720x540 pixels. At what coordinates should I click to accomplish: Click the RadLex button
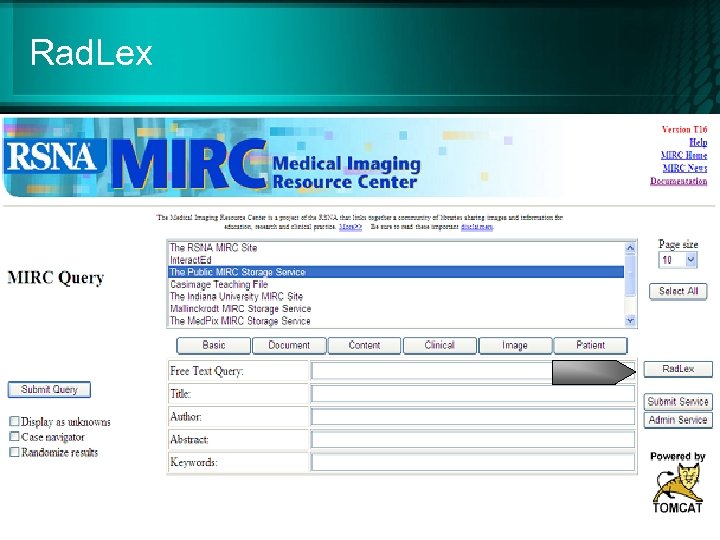click(x=678, y=369)
